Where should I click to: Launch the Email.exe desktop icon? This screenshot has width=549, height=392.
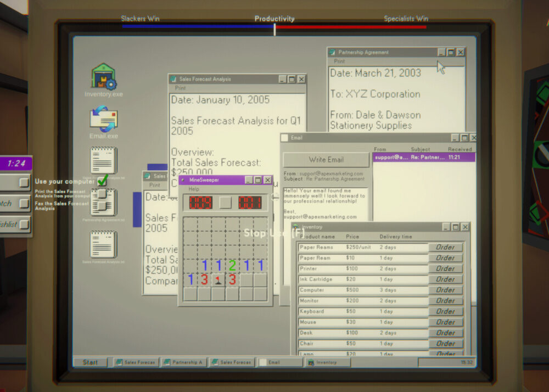click(x=103, y=119)
